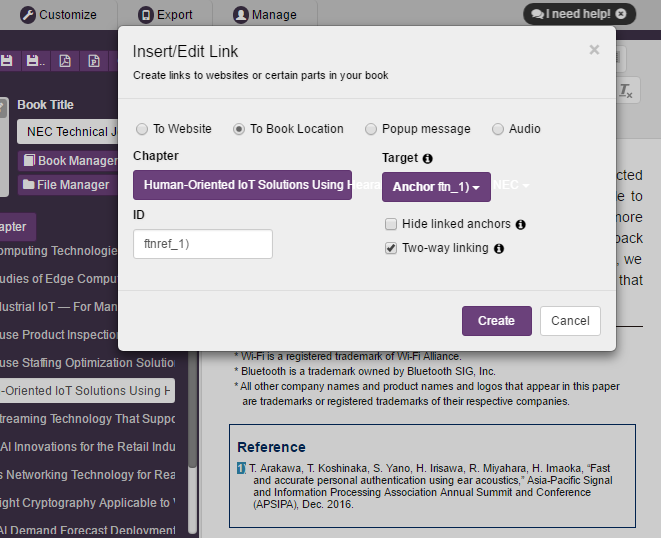Click info icon beside Target label
This screenshot has width=661, height=539.
point(428,158)
